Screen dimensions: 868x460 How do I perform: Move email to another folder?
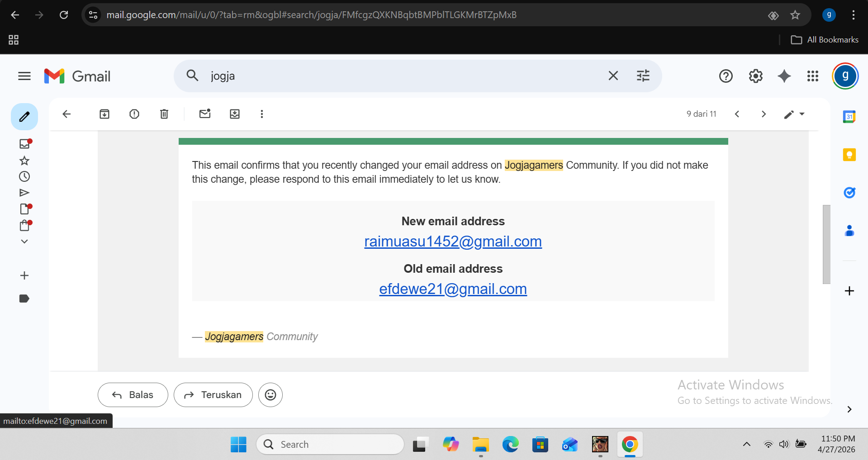[x=235, y=114]
